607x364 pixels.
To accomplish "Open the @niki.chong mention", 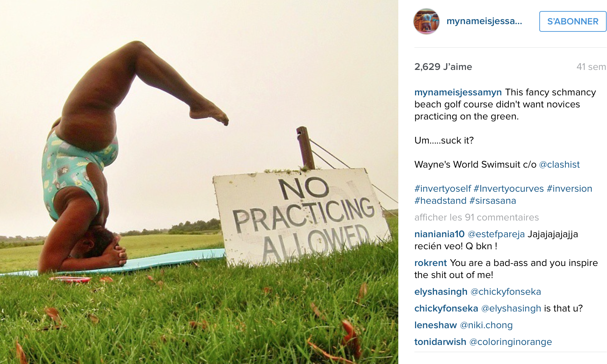I will point(486,325).
